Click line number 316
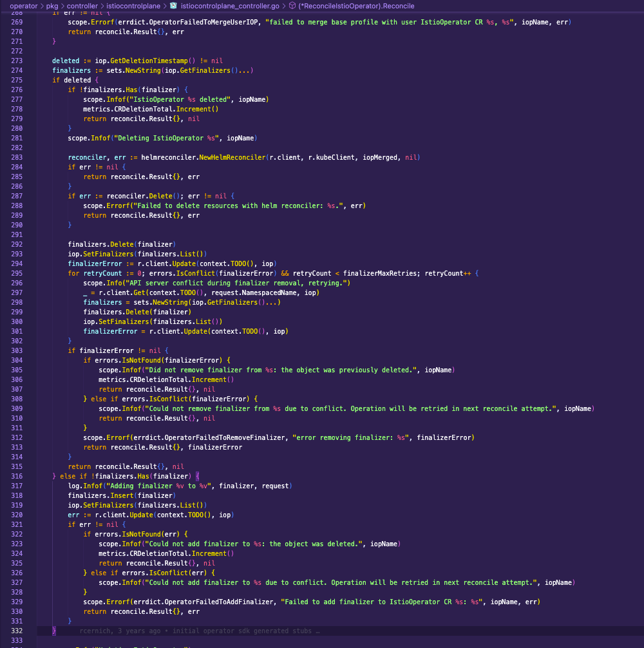This screenshot has width=644, height=648. click(x=16, y=476)
